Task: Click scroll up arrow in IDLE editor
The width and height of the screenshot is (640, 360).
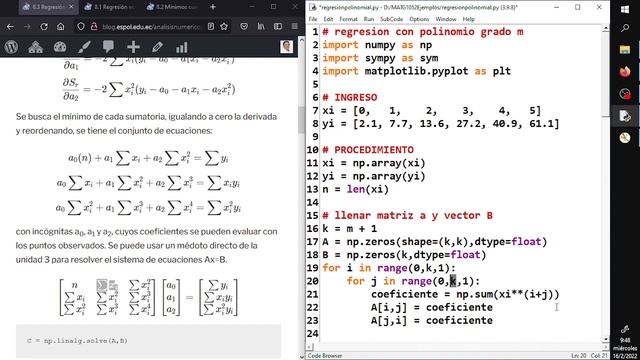Action: pyautogui.click(x=606, y=28)
